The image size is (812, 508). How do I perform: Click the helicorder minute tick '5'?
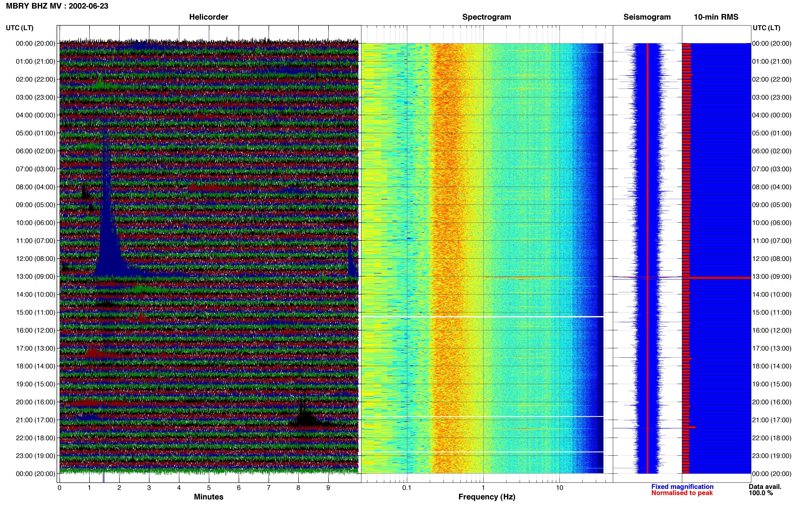[x=209, y=488]
